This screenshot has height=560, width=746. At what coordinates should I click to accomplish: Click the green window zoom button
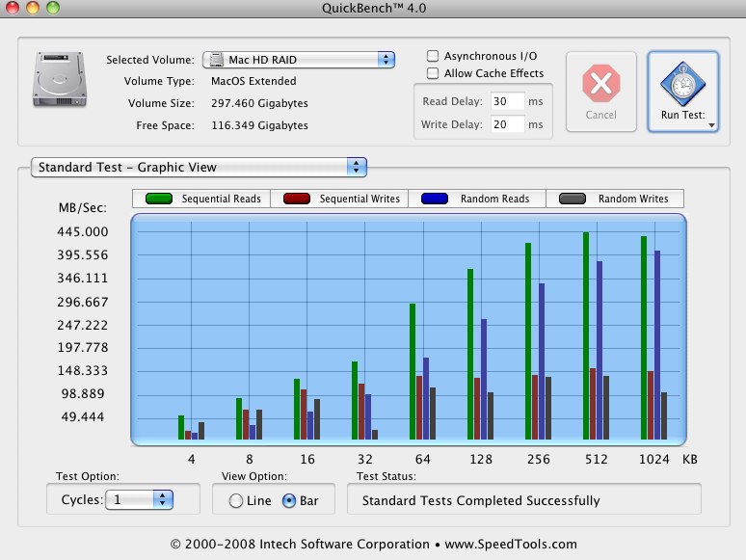pyautogui.click(x=53, y=7)
